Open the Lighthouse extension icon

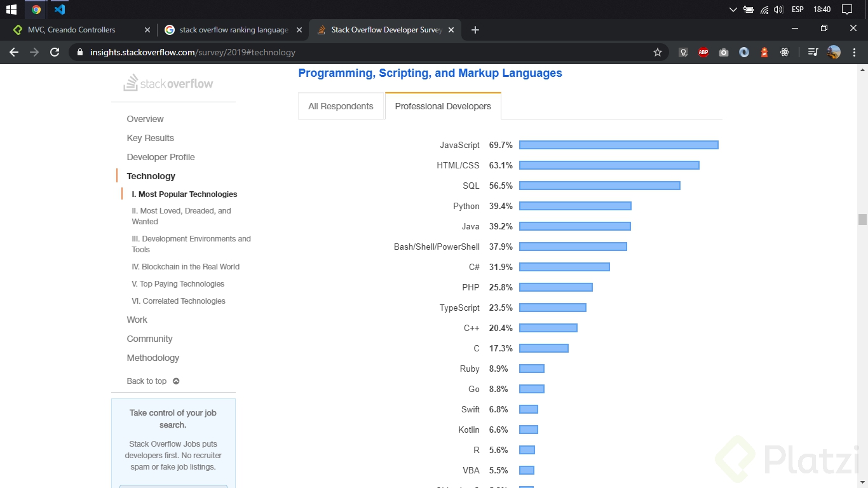point(764,52)
